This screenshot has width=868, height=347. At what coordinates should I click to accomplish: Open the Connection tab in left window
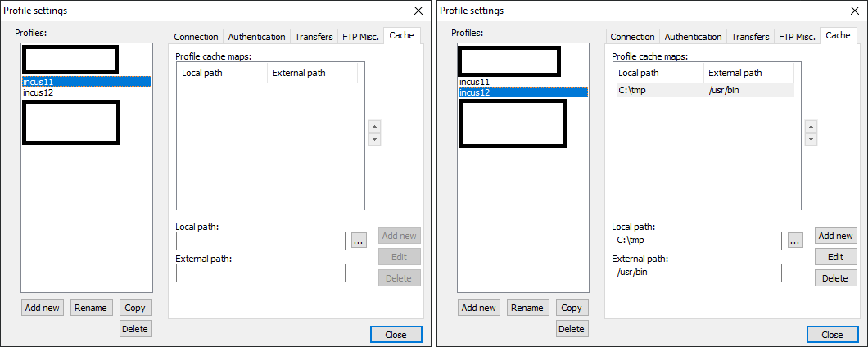pos(196,37)
